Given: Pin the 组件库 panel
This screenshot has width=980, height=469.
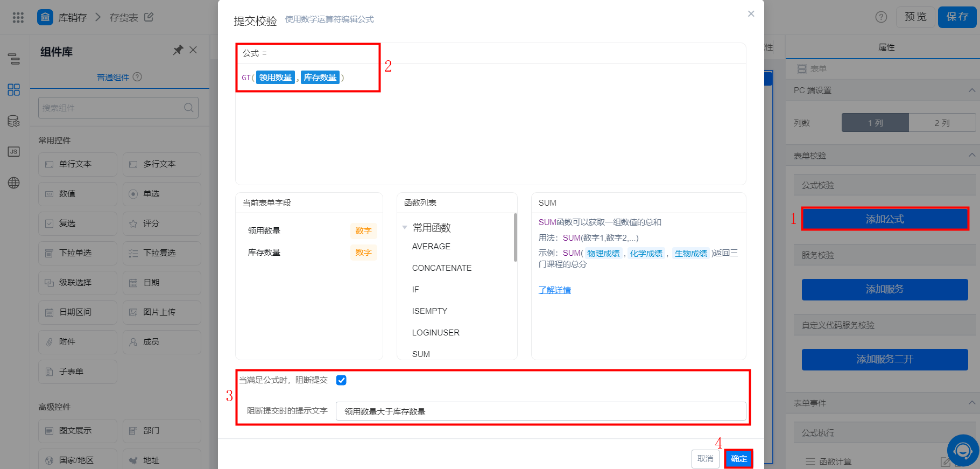Looking at the screenshot, I should tap(178, 50).
